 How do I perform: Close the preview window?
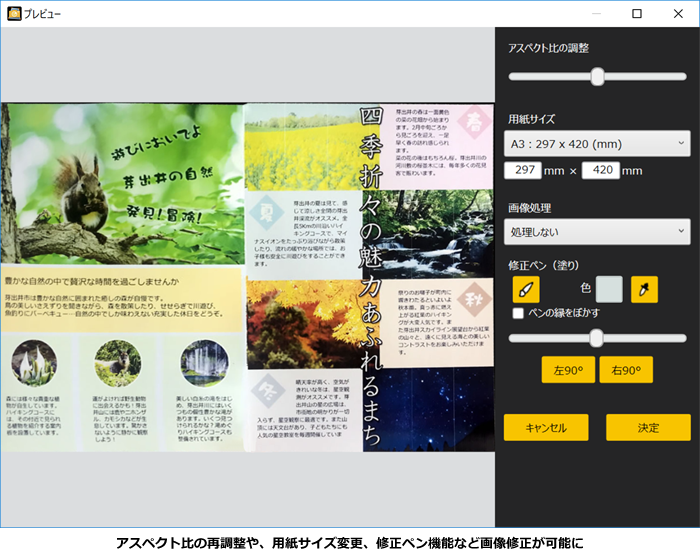click(680, 14)
